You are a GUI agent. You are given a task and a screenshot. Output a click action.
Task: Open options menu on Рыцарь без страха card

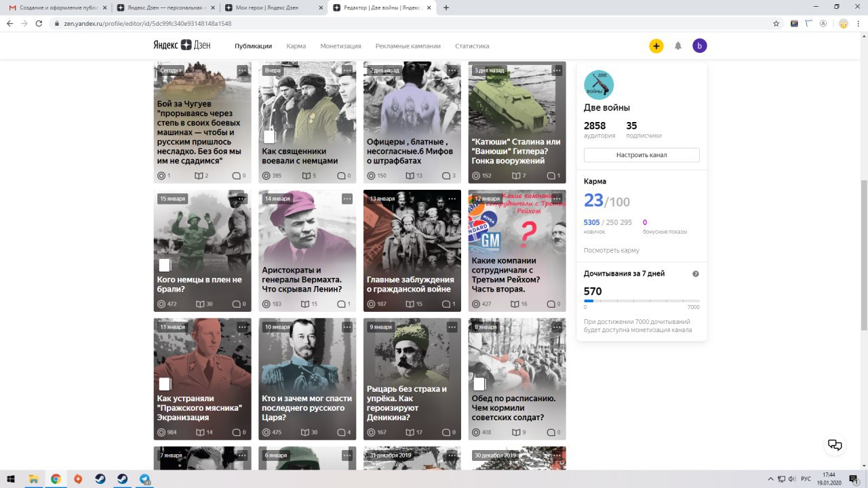click(x=452, y=327)
